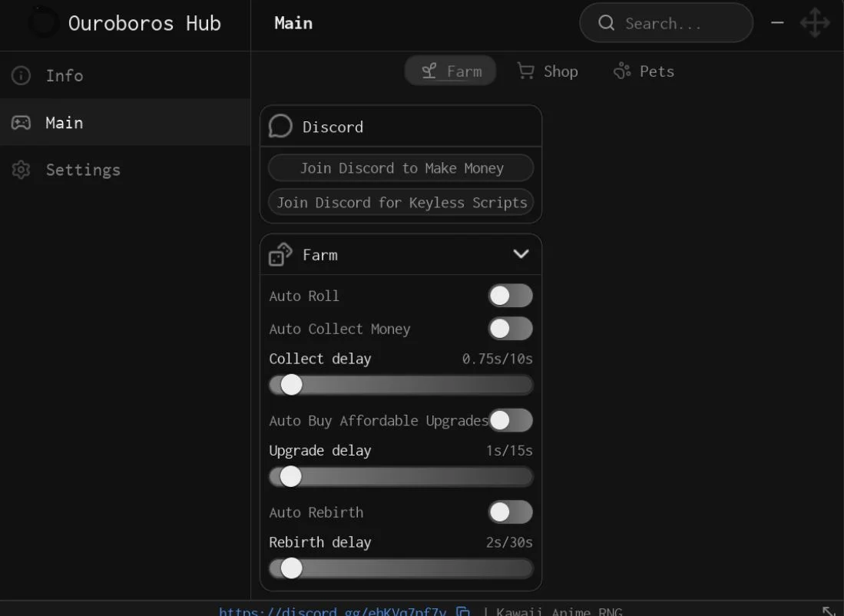This screenshot has width=844, height=616.
Task: Turn on Auto Collect Money
Action: [x=510, y=329]
